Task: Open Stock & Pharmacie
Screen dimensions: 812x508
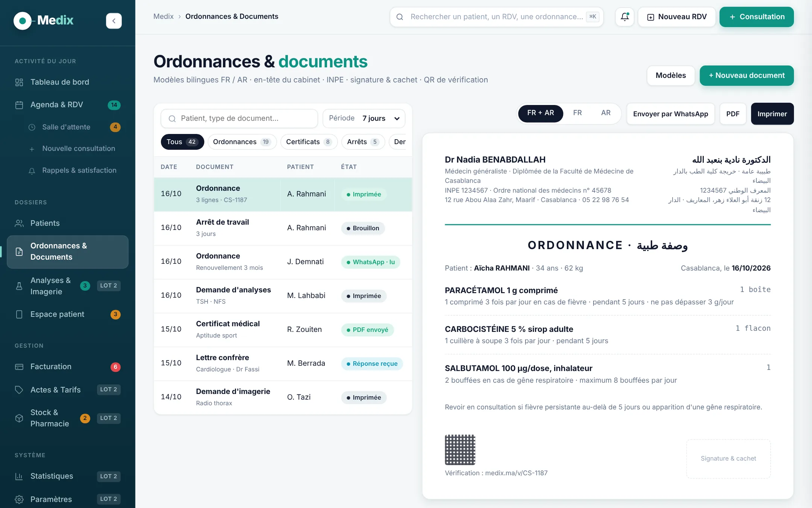Action: coord(68,418)
